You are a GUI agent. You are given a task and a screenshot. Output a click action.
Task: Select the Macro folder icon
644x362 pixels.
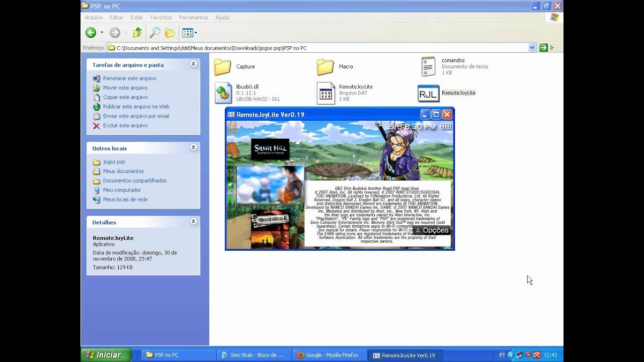pyautogui.click(x=326, y=67)
